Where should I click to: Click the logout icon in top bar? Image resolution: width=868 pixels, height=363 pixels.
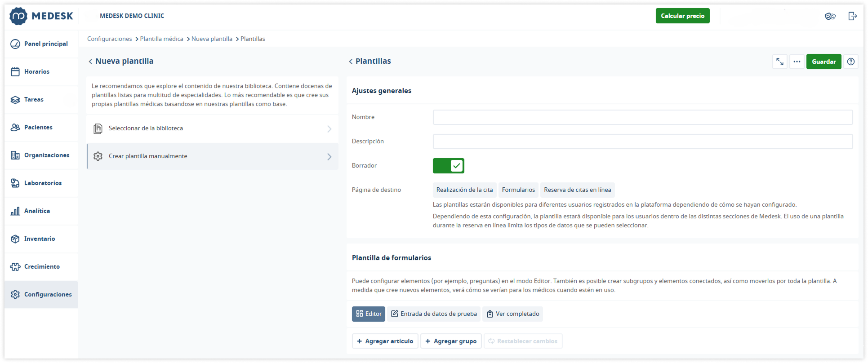point(852,16)
